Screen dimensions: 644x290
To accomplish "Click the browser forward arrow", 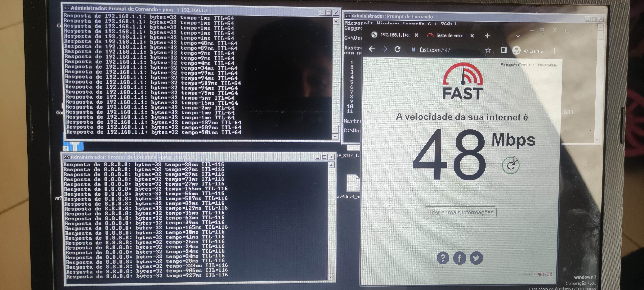I will [385, 49].
